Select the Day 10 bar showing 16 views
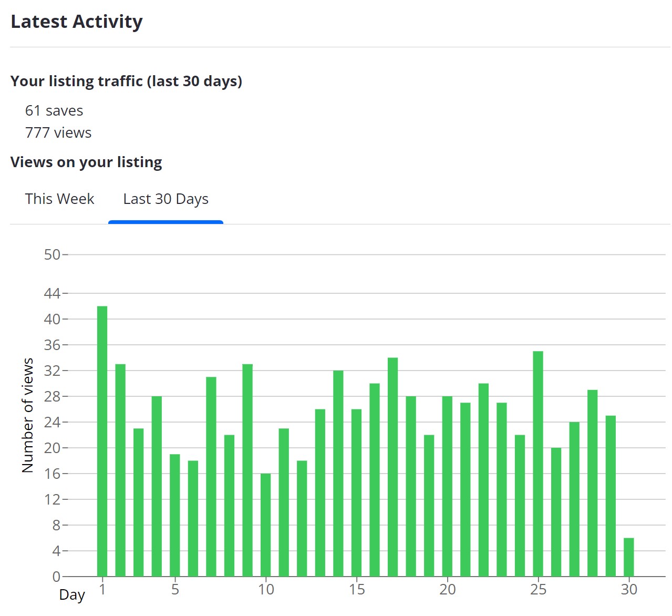This screenshot has height=616, width=672. [x=266, y=525]
